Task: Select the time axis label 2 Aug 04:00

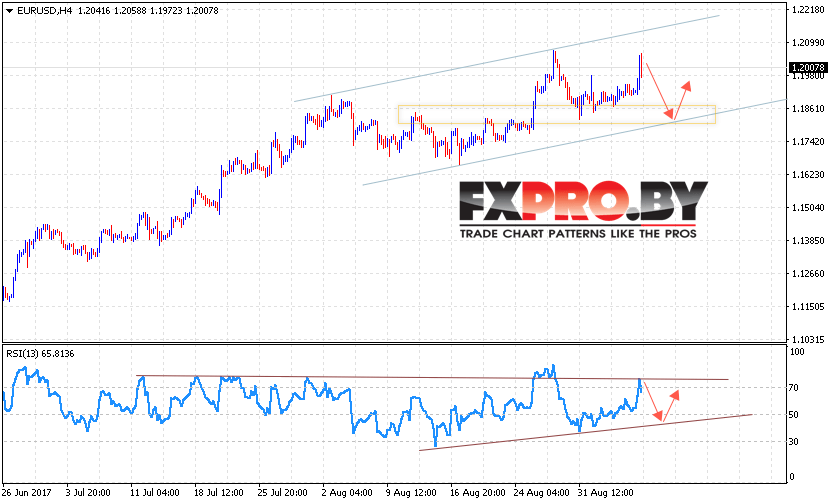Action: pos(347,493)
